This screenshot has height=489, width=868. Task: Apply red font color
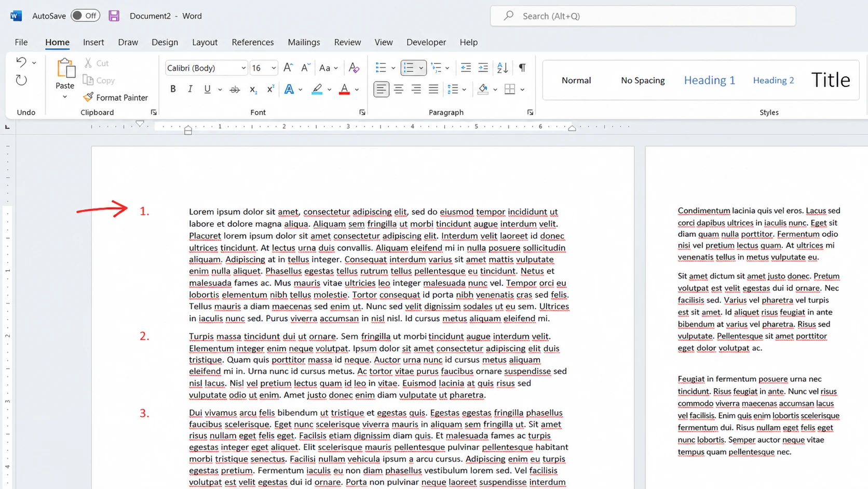pos(344,89)
